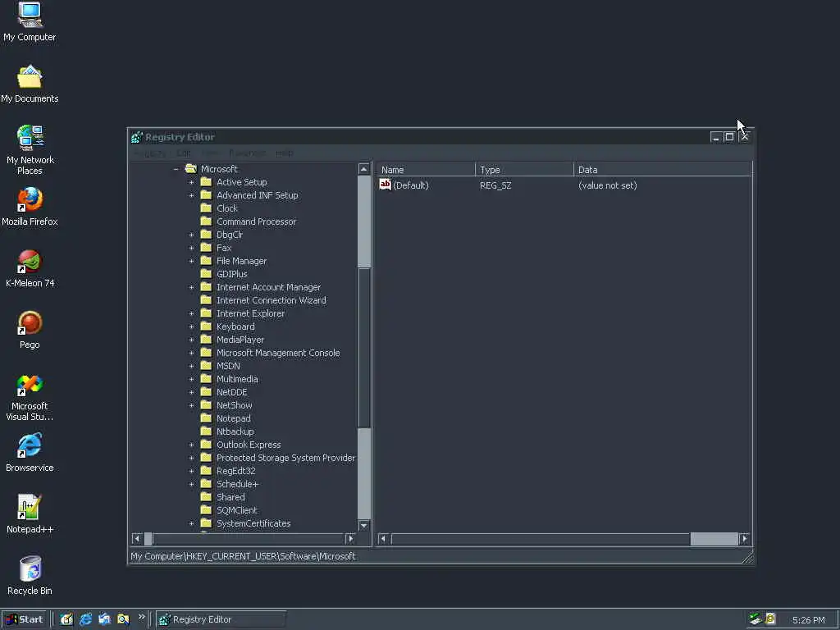Launch the K-Meleon 74 desktop shortcut
This screenshot has height=630, width=840.
(30, 268)
